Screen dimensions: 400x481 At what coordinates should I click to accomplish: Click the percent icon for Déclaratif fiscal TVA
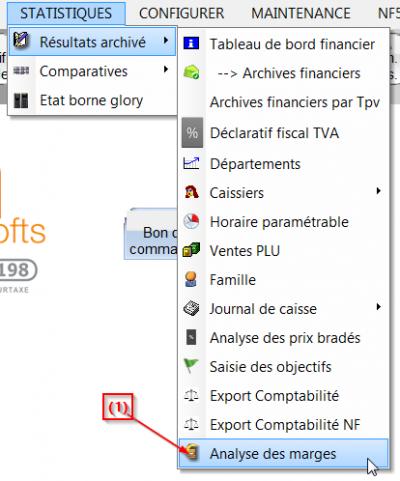pos(192,133)
